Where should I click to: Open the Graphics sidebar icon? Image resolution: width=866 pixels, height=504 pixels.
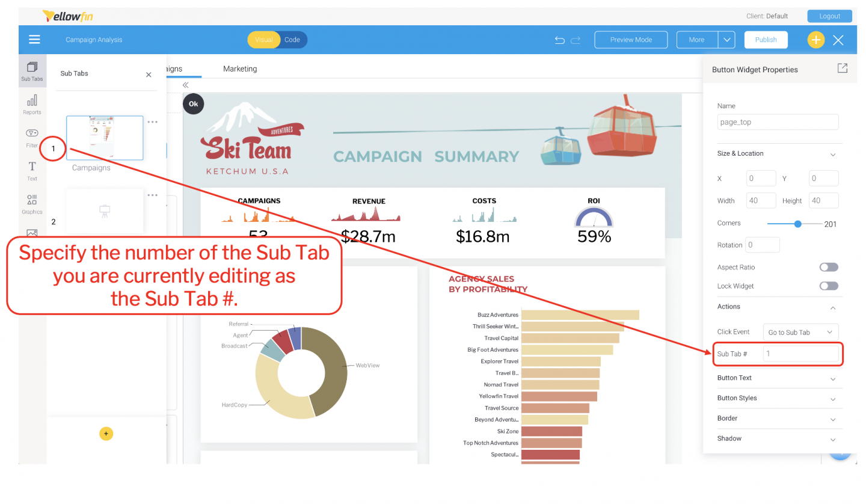(32, 204)
